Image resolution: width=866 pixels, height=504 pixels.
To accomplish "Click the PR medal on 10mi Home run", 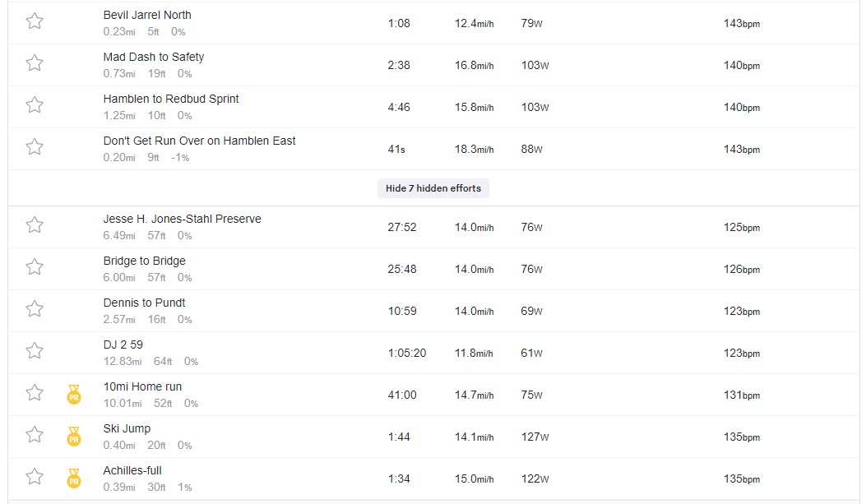I will pos(73,394).
